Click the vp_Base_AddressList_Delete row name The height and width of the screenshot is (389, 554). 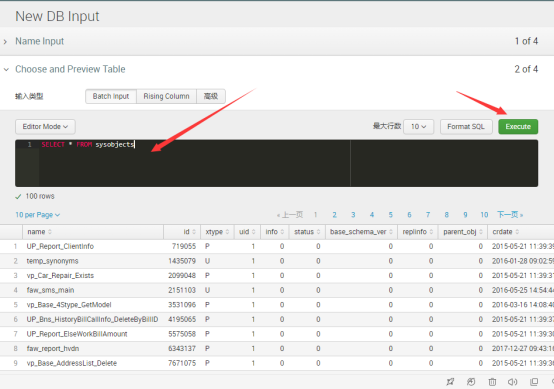(72, 363)
